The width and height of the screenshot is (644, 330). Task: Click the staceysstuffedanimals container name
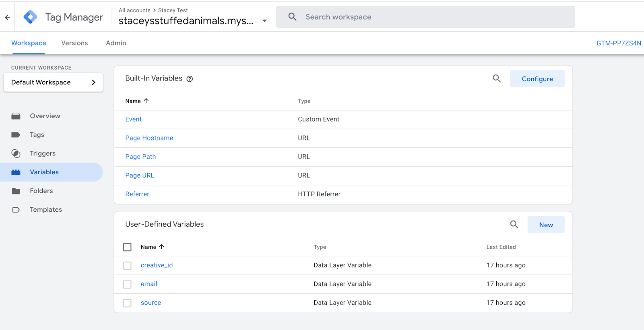186,21
